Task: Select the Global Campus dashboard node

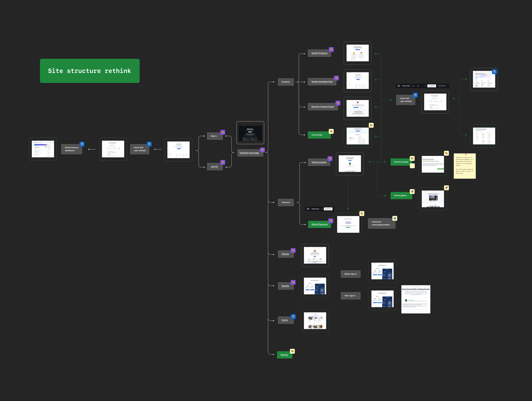Action: pyautogui.click(x=72, y=149)
